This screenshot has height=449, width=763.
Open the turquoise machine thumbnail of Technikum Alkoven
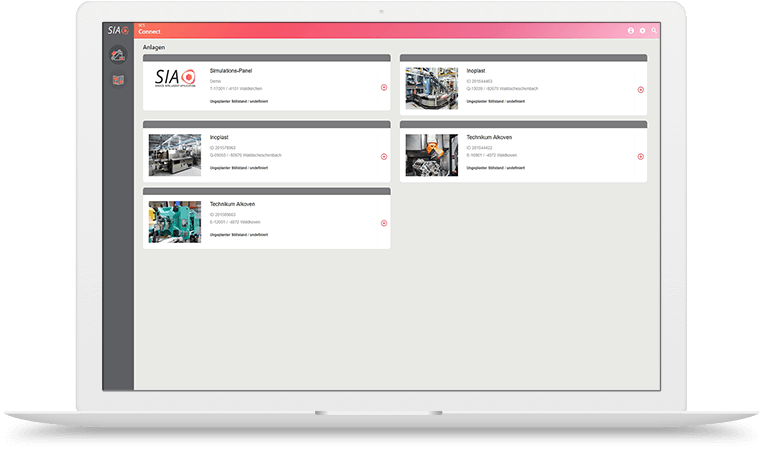click(175, 222)
